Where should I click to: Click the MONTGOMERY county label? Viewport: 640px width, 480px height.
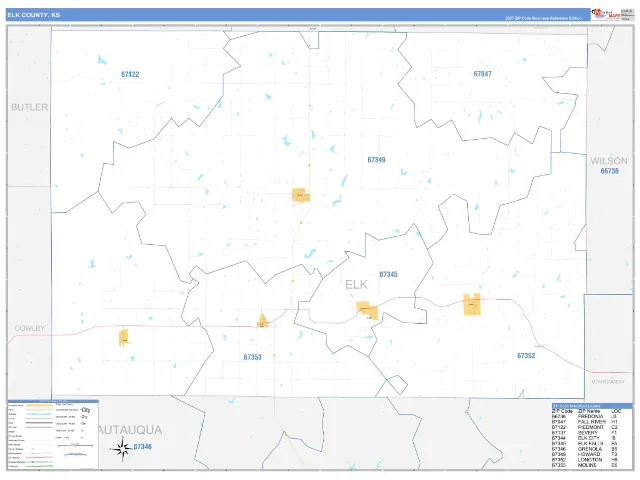608,382
